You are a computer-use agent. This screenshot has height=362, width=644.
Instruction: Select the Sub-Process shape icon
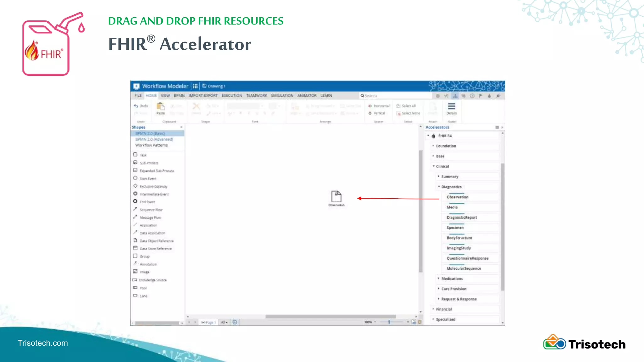(x=135, y=162)
